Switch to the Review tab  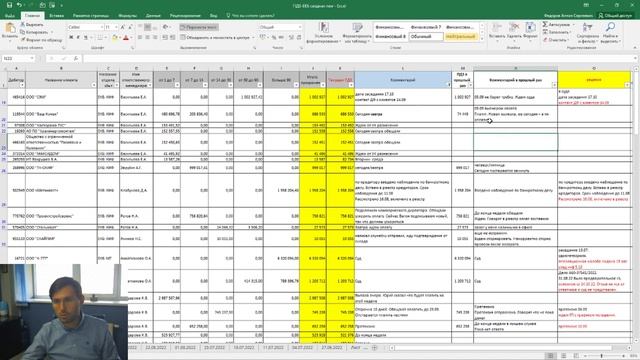(x=185, y=16)
